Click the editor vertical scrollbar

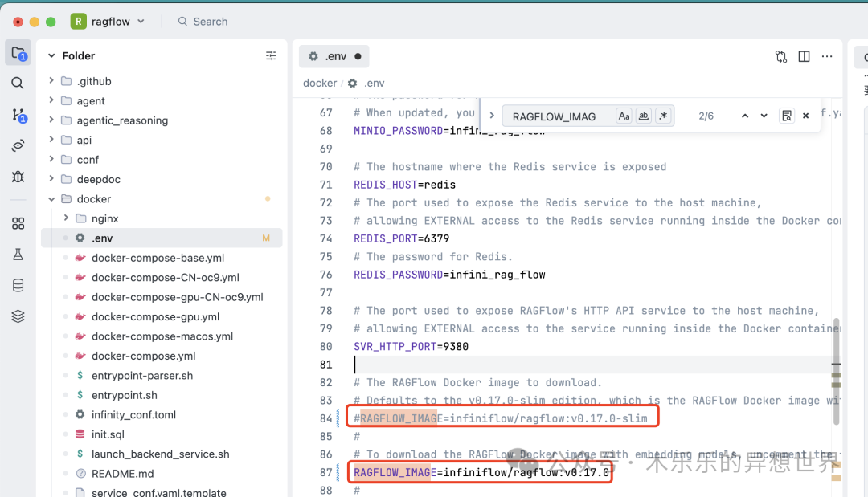pos(836,370)
